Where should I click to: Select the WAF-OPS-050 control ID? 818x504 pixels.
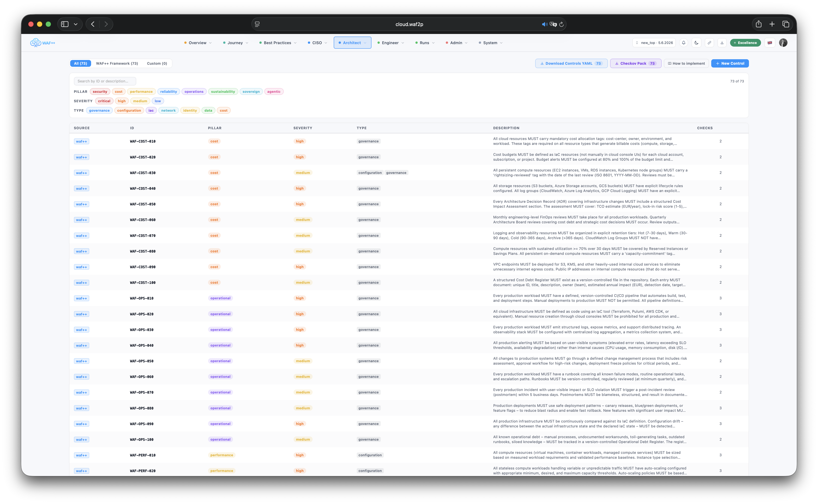point(142,361)
